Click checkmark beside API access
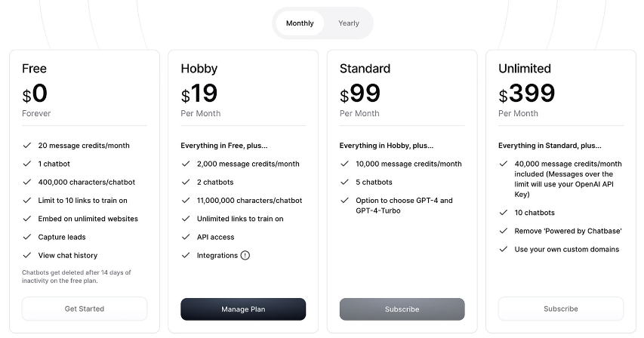The image size is (644, 338). pos(186,237)
